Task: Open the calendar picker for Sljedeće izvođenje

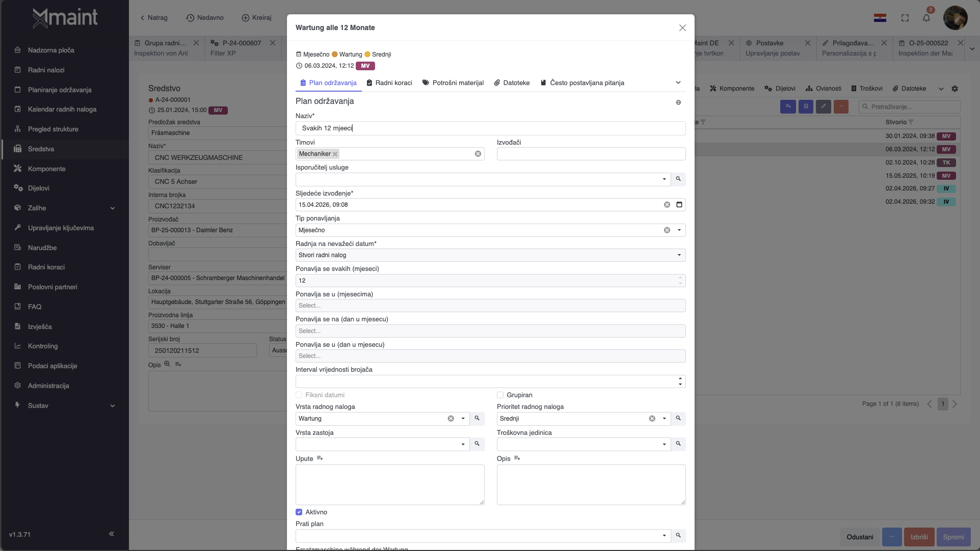Action: pyautogui.click(x=679, y=205)
